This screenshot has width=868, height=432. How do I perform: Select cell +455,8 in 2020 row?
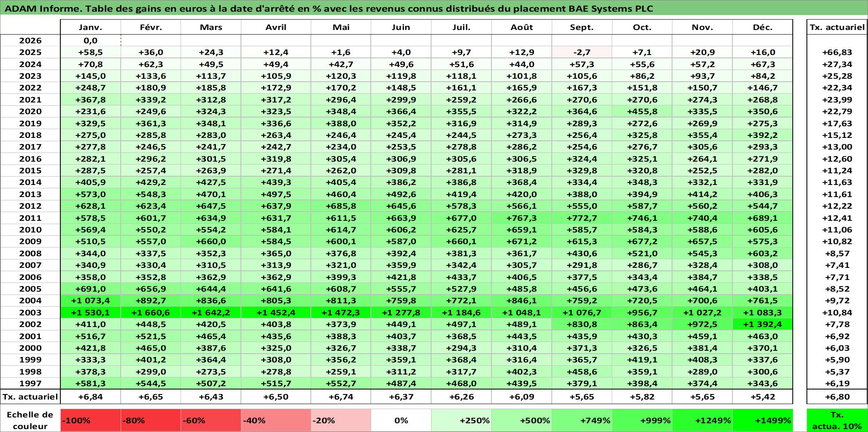coord(642,111)
